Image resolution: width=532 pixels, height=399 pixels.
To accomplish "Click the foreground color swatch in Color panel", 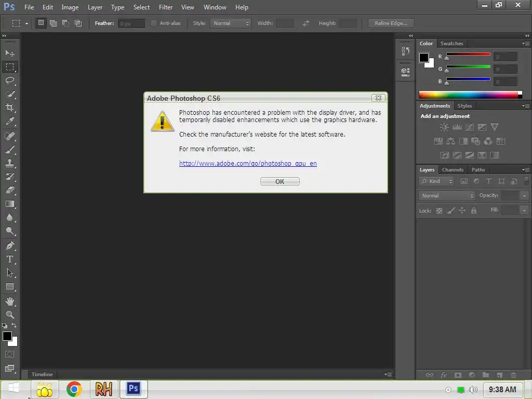I will (423, 57).
